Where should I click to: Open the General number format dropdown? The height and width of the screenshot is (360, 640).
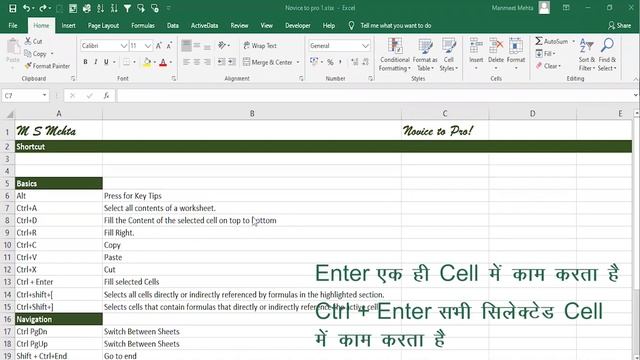pyautogui.click(x=365, y=46)
